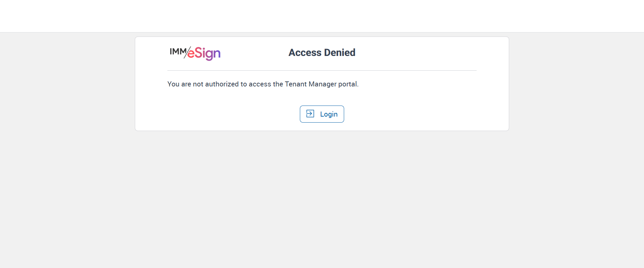Click the Login arrow icon
The width and height of the screenshot is (644, 268).
point(310,114)
